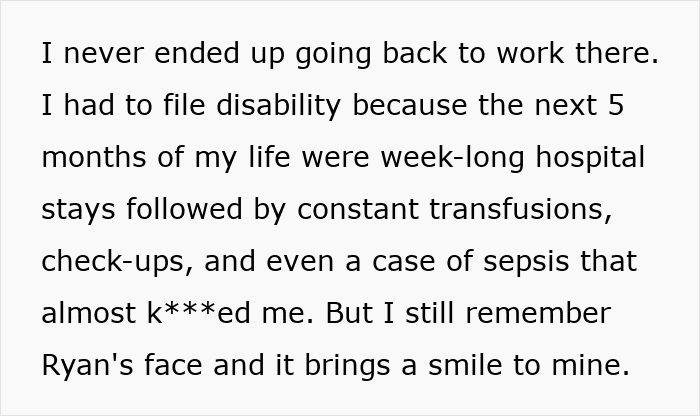Click the word "smile" in the last line
This screenshot has width=700, height=416.
point(465,365)
